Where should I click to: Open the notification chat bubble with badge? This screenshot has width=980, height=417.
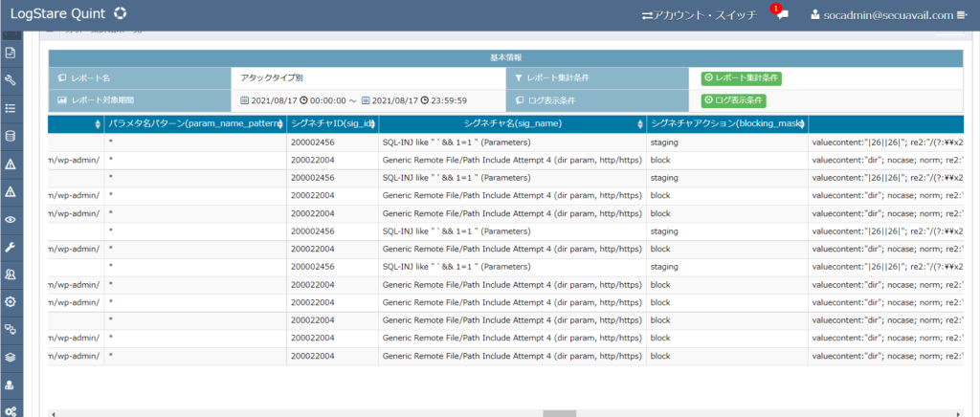tap(782, 15)
